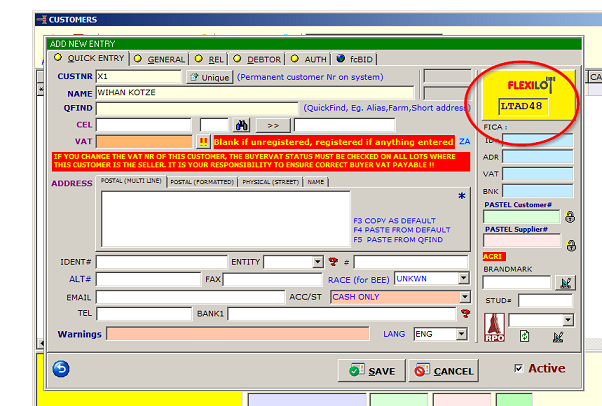Screen dimensions: 602x406
Task: Click the edit icon next to BRANDMARK field
Action: [x=567, y=283]
